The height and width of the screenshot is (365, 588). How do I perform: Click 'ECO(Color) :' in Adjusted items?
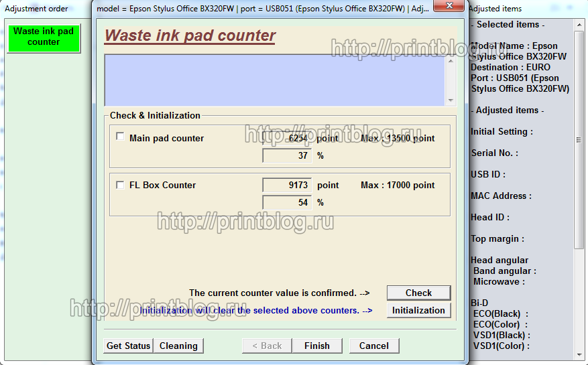tap(500, 325)
